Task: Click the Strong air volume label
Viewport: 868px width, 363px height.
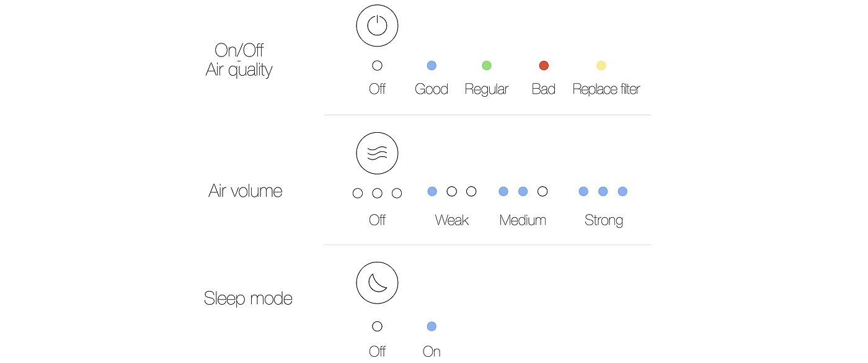Action: coord(603,220)
